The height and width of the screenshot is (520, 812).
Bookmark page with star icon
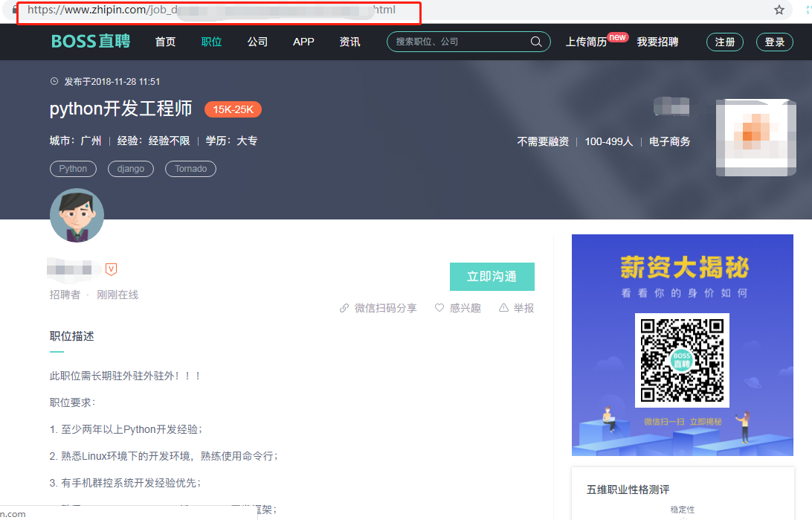779,10
